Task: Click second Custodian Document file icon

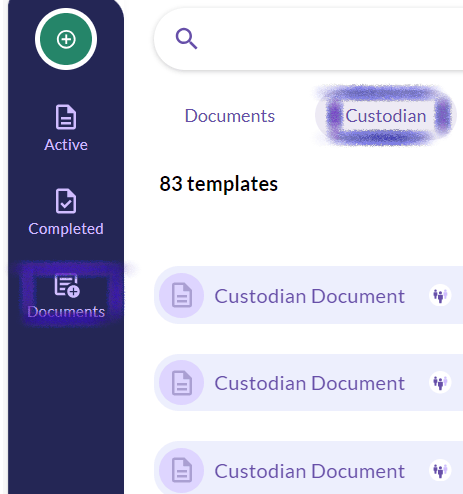Action: 181,383
